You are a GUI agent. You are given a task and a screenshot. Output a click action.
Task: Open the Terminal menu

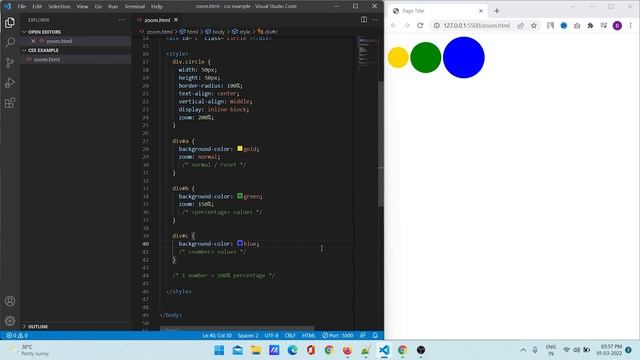pyautogui.click(x=135, y=6)
